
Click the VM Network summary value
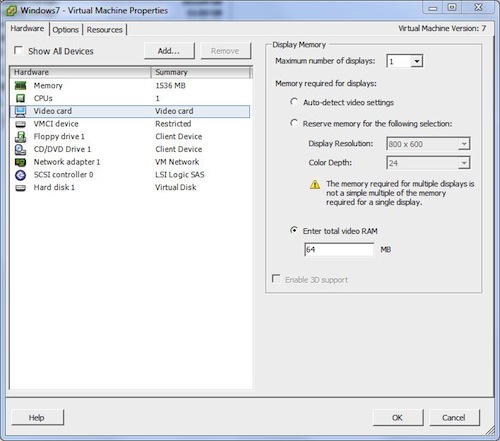click(x=177, y=162)
